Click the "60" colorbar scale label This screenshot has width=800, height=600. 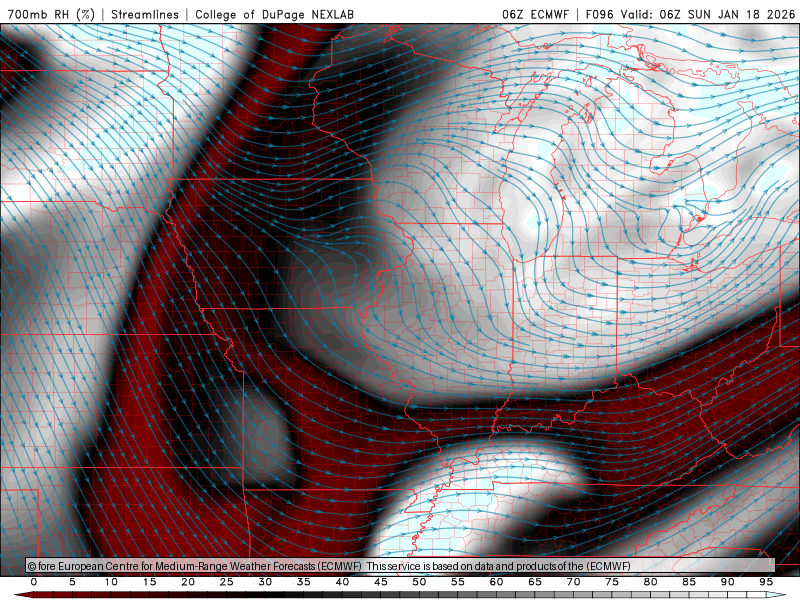tap(496, 582)
